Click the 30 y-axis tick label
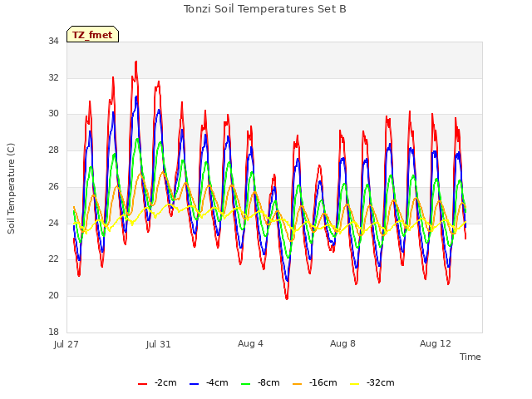 [53, 113]
